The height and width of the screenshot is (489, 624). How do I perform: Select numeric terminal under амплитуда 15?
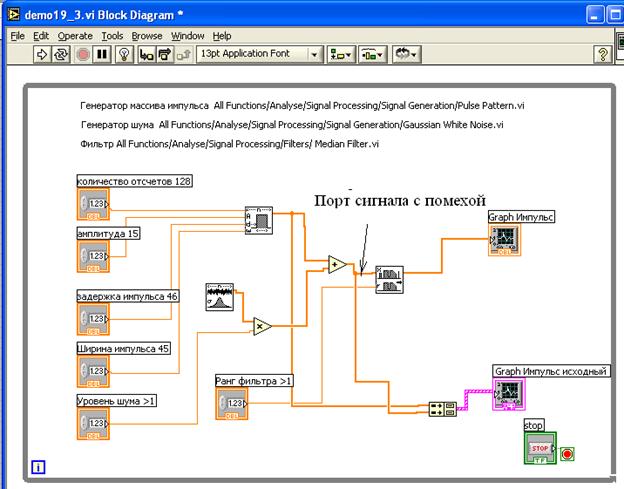coord(93,256)
